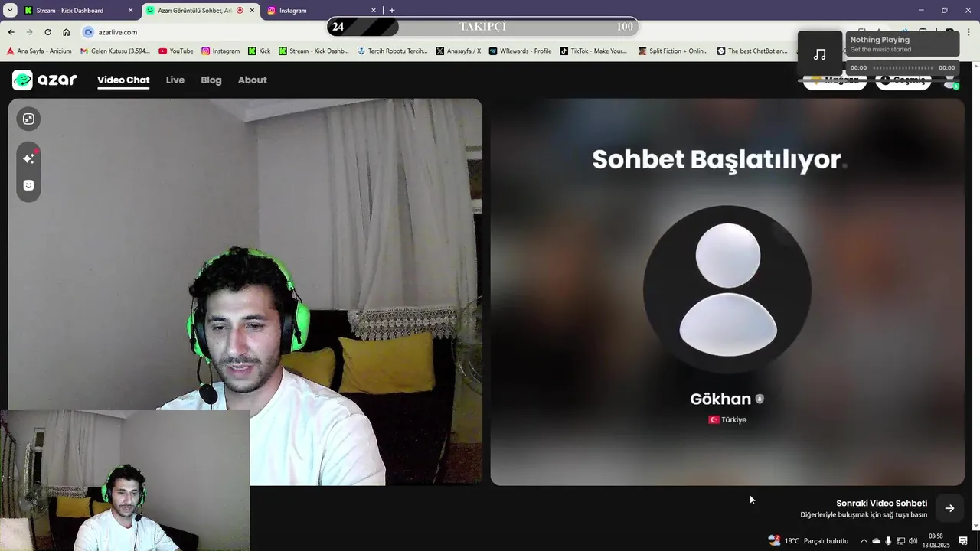Screen dimensions: 980x551
Task: Open the sparkle effects icon
Action: click(x=28, y=158)
